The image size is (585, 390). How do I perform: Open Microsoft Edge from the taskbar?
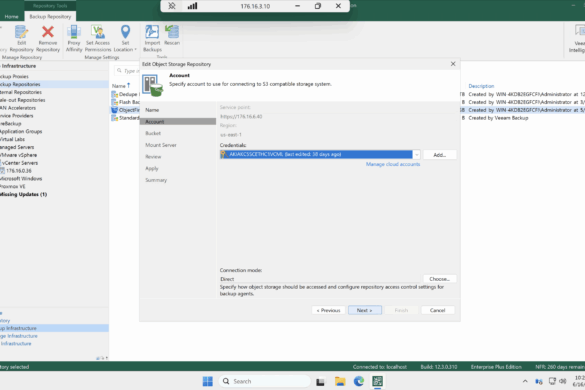point(359,381)
